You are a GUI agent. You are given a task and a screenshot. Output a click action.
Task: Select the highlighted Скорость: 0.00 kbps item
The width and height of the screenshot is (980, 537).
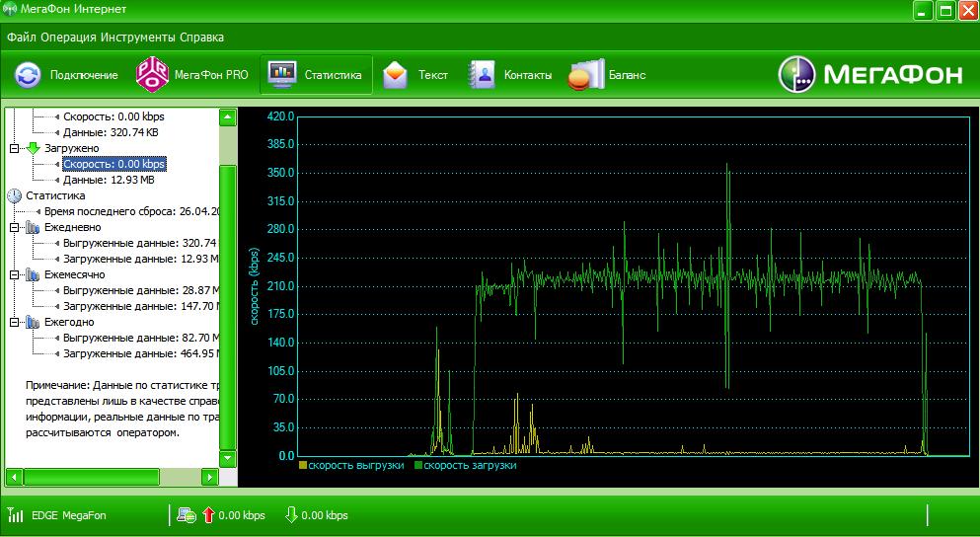(113, 164)
